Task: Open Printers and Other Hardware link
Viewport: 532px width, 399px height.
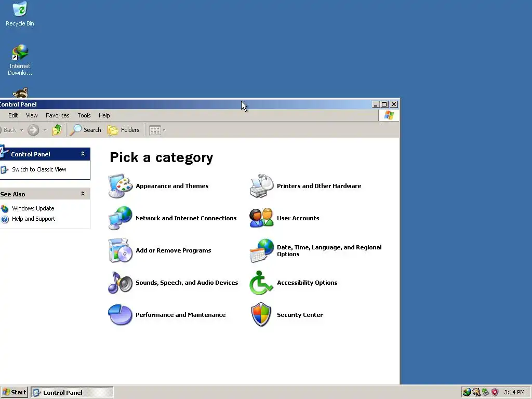Action: click(x=319, y=186)
